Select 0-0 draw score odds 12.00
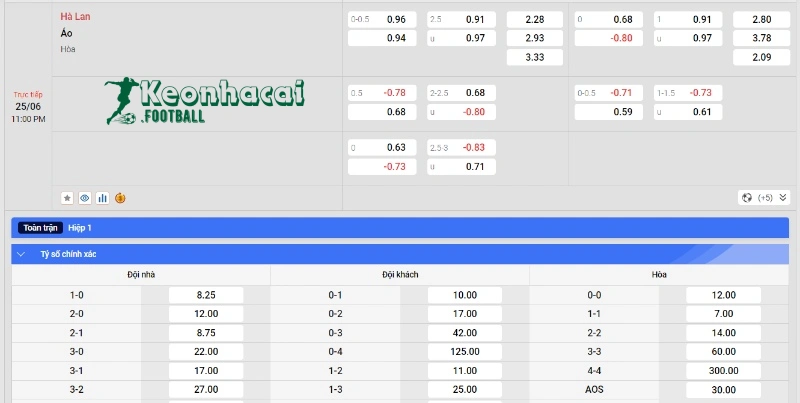Image resolution: width=800 pixels, height=403 pixels. point(723,295)
